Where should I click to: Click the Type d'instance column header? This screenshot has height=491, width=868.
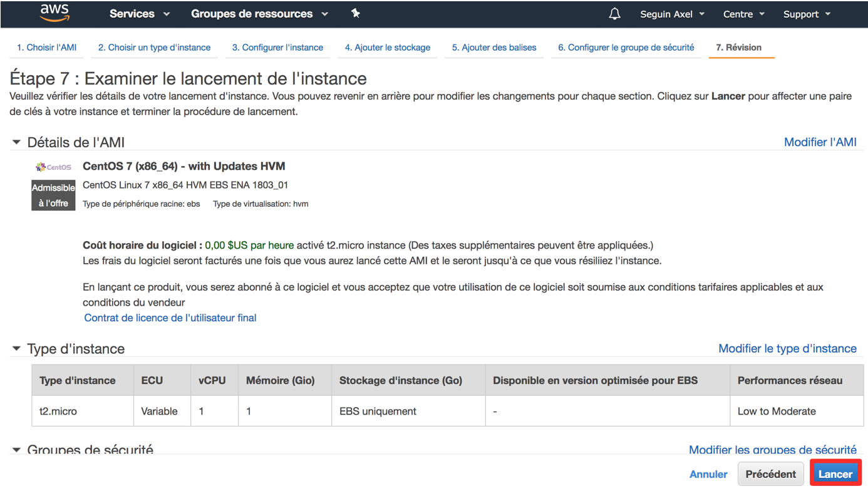tap(82, 380)
